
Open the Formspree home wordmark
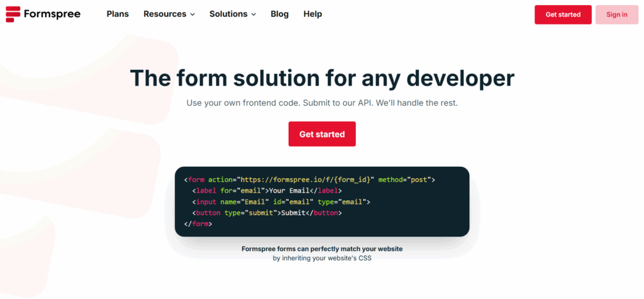[52, 14]
